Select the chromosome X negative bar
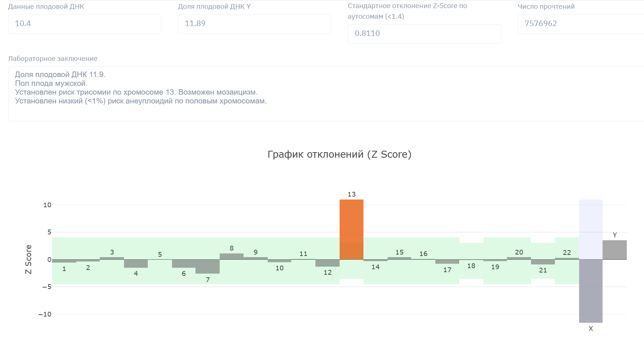The width and height of the screenshot is (644, 340). (590, 291)
